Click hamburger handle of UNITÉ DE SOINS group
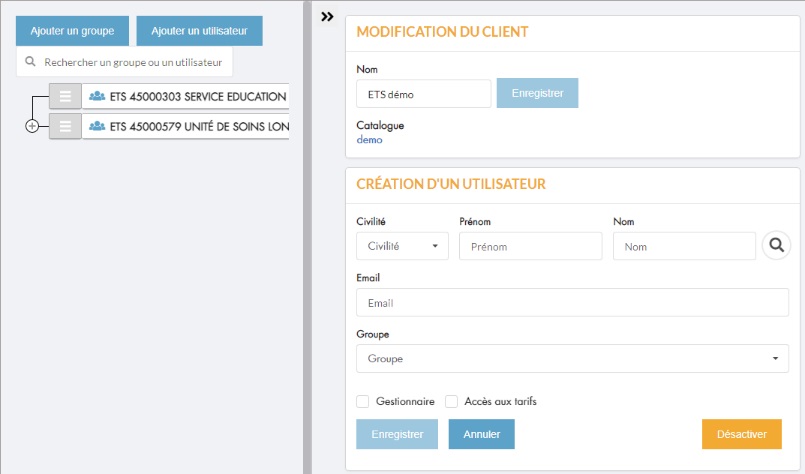 [65, 126]
